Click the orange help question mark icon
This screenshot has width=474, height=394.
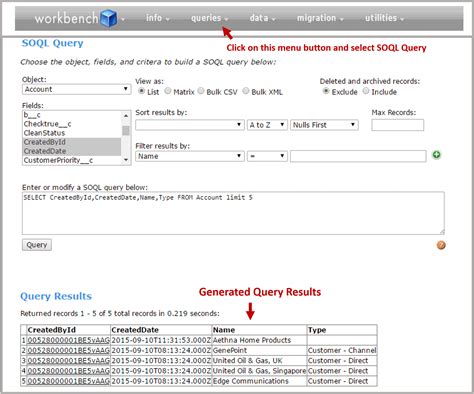tap(441, 245)
